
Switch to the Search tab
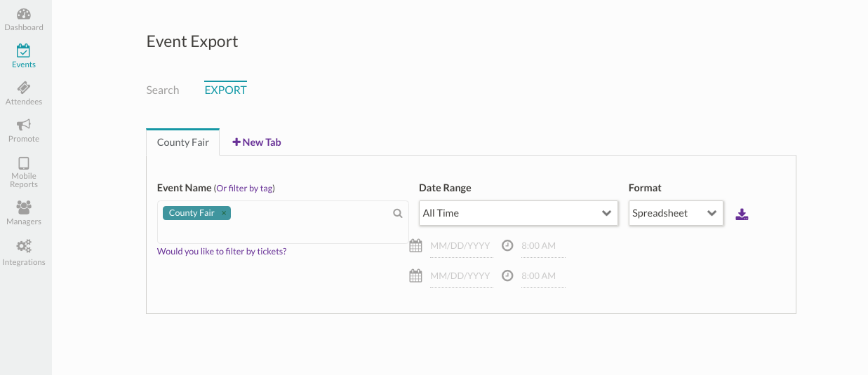pos(163,90)
